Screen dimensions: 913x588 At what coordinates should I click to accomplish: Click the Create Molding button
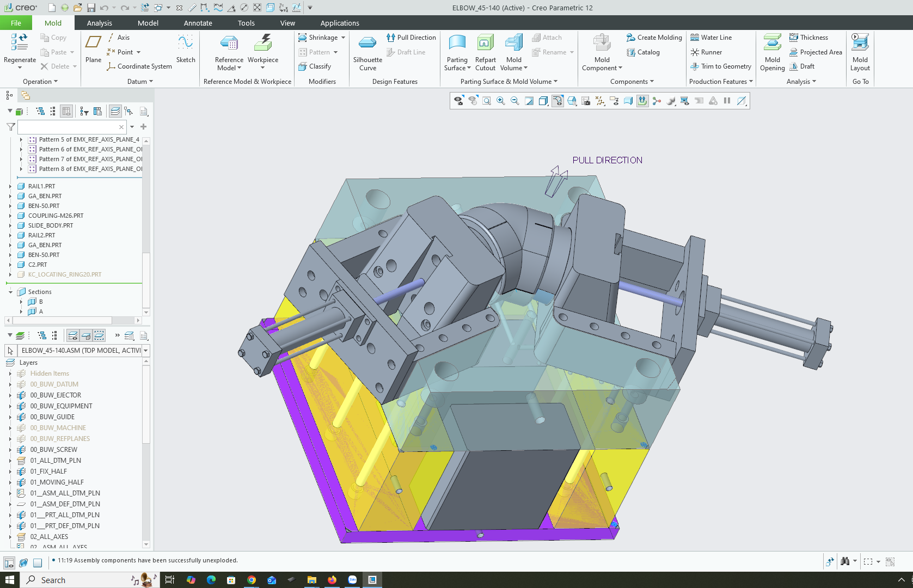pyautogui.click(x=654, y=38)
